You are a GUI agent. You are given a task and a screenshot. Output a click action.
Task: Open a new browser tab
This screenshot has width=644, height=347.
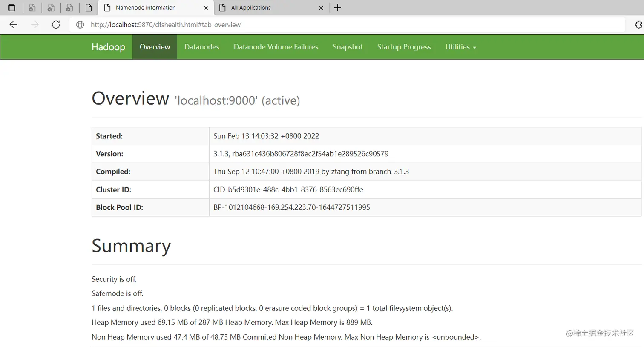(337, 8)
